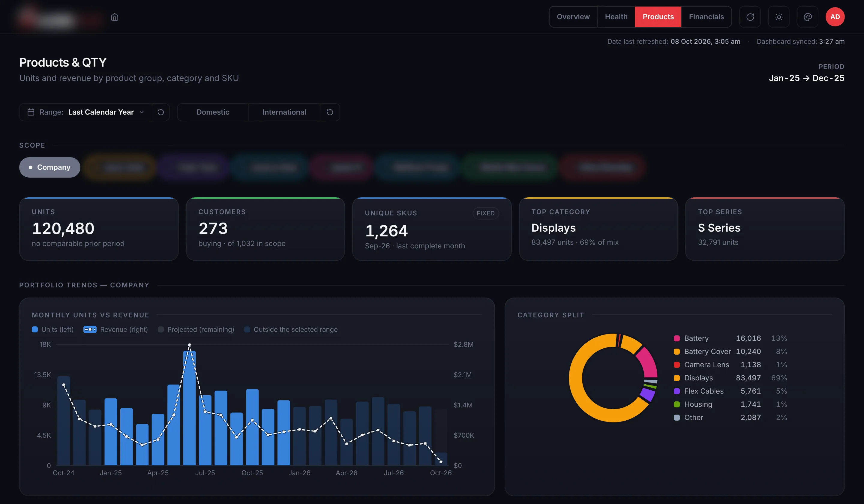This screenshot has height=504, width=864.
Task: Click the period text Jan-25 → Dec-25
Action: click(x=806, y=78)
